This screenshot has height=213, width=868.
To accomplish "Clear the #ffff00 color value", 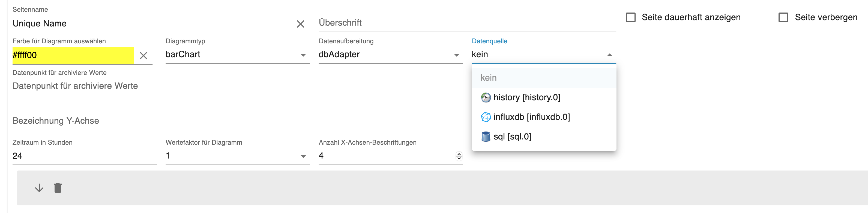I will [143, 56].
